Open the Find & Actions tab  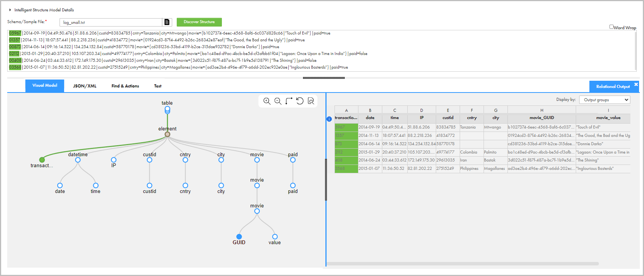click(125, 86)
